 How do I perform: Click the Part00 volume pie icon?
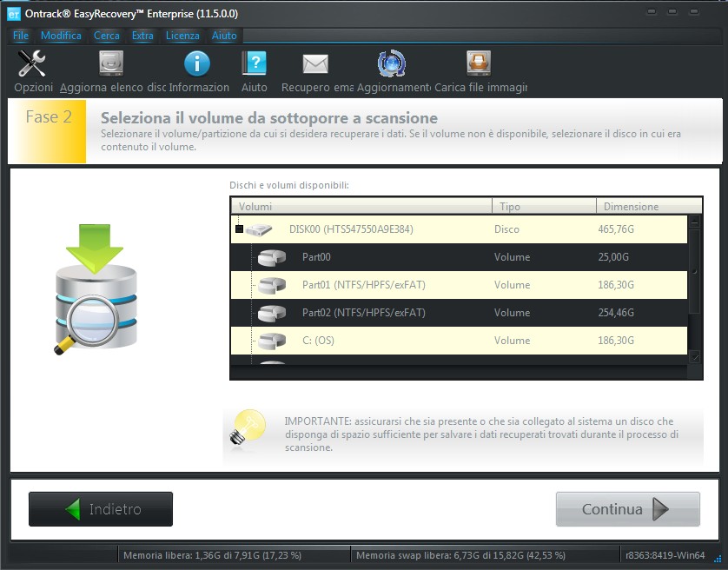272,257
